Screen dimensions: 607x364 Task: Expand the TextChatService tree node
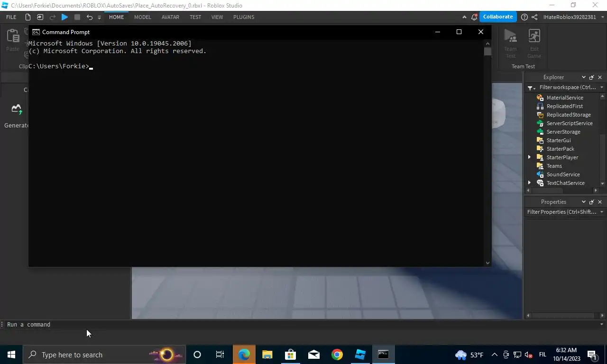(x=530, y=183)
